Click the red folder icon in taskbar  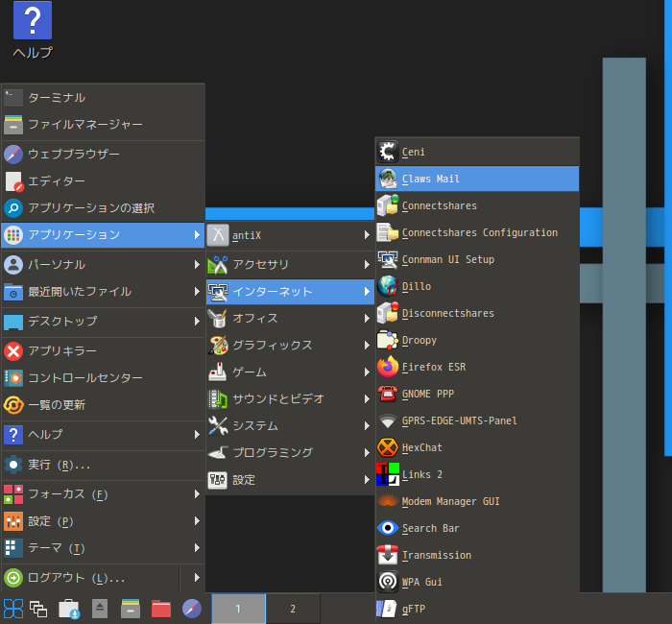click(x=161, y=609)
